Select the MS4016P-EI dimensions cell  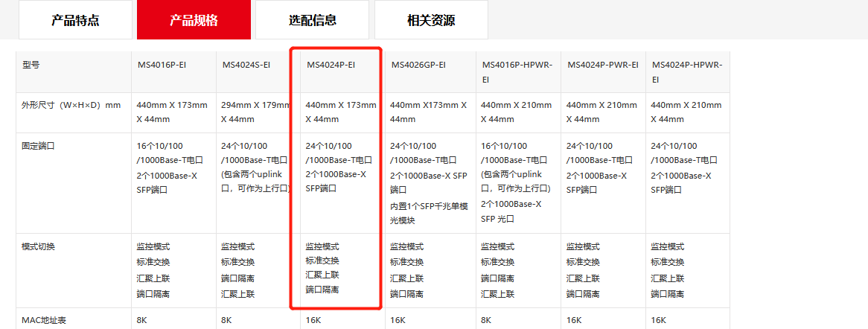[172, 112]
